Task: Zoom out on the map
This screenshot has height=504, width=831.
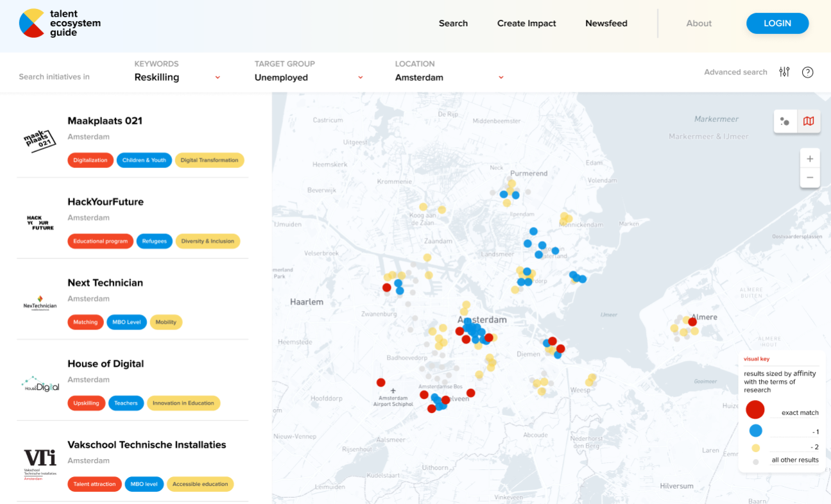Action: [x=810, y=178]
